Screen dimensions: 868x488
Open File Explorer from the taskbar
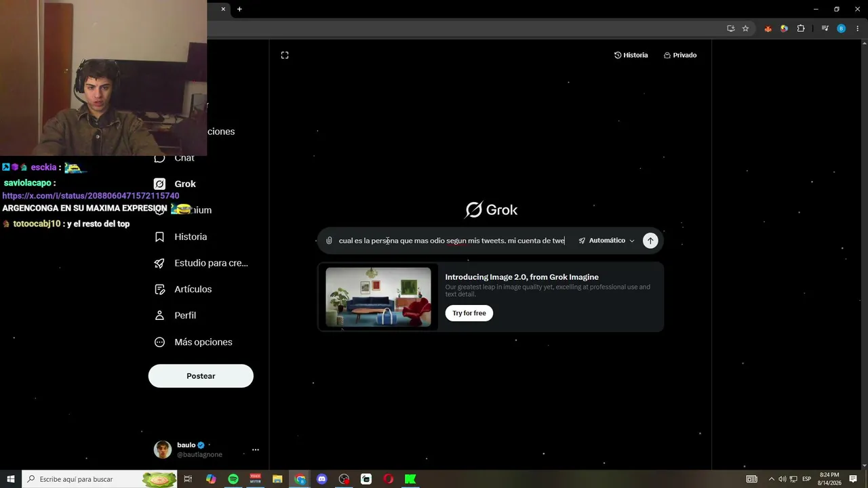coord(277,479)
